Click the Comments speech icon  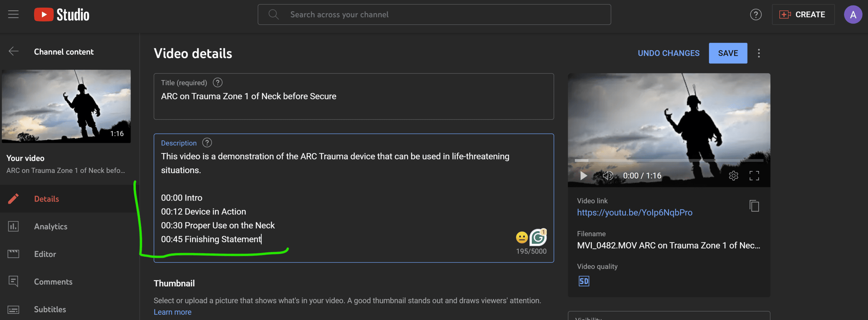tap(13, 282)
